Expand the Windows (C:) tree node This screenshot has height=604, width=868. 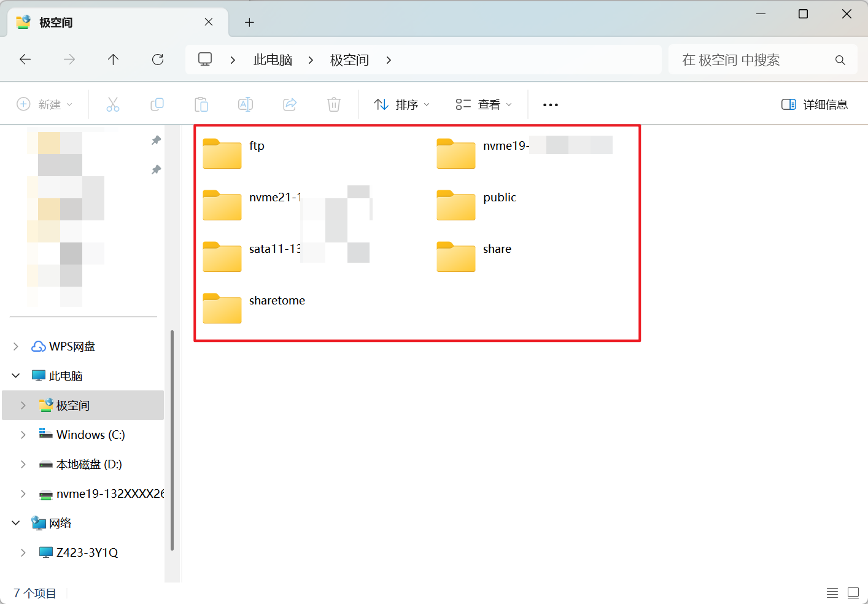click(23, 435)
